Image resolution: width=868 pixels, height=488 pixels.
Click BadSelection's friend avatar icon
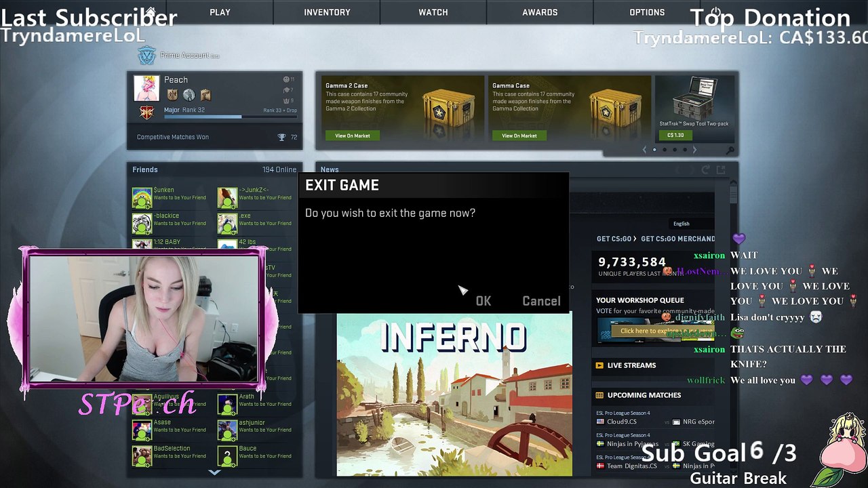[142, 455]
